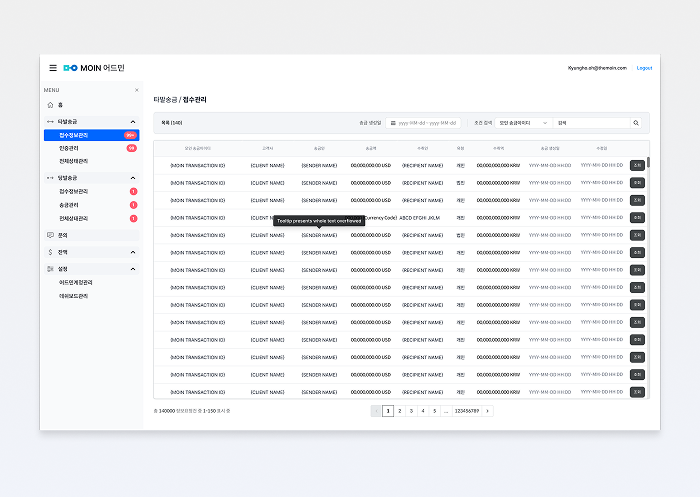Click the search text input field

[x=590, y=123]
